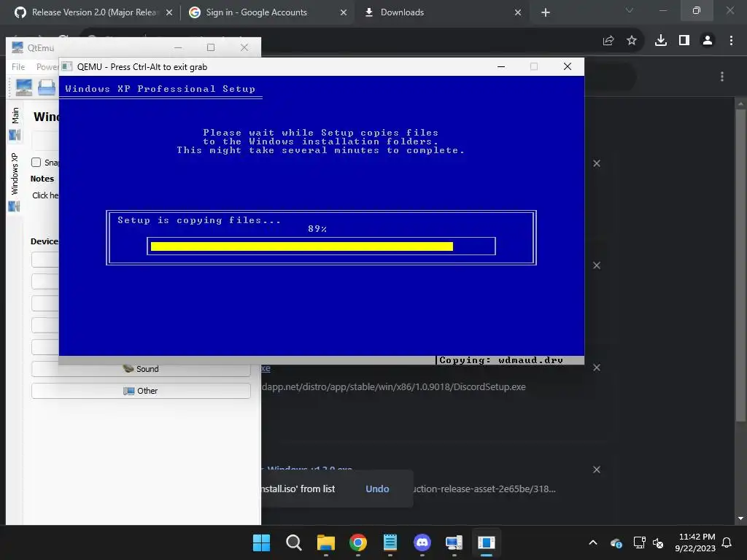
Task: Open the Chrome three-dot main menu
Action: click(731, 41)
